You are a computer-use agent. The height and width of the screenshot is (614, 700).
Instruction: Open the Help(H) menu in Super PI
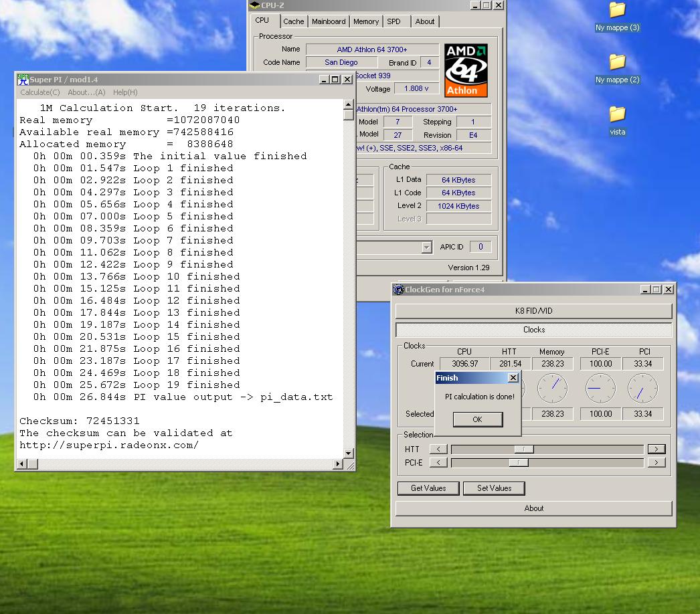tap(125, 92)
